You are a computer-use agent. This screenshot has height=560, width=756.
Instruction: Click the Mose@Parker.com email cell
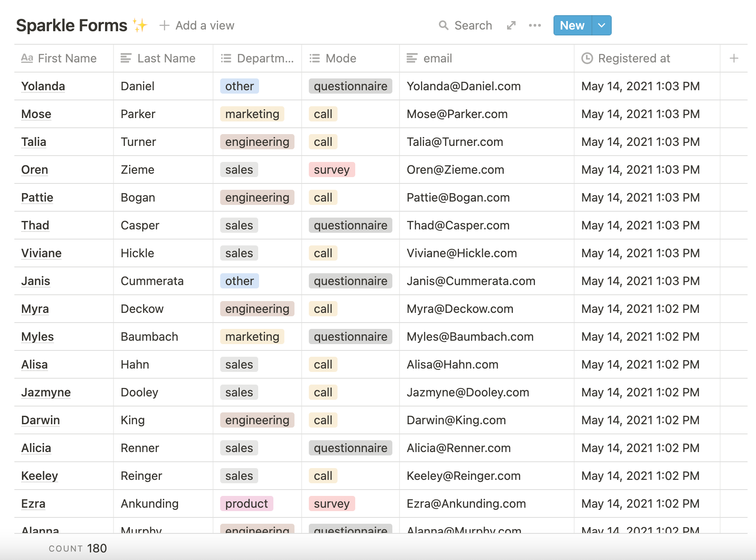pos(457,114)
